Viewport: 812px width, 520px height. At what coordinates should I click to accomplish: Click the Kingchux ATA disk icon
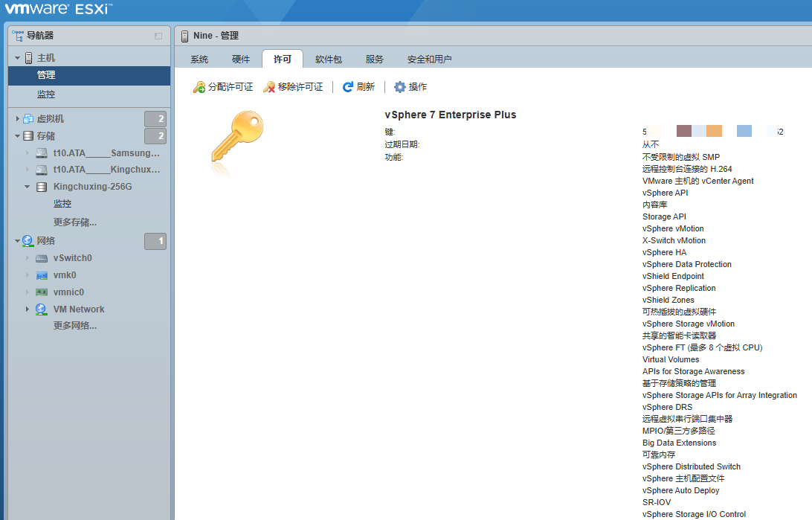coord(42,170)
